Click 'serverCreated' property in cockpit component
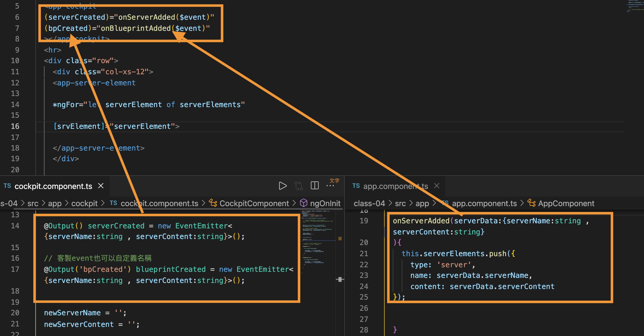 (x=116, y=226)
